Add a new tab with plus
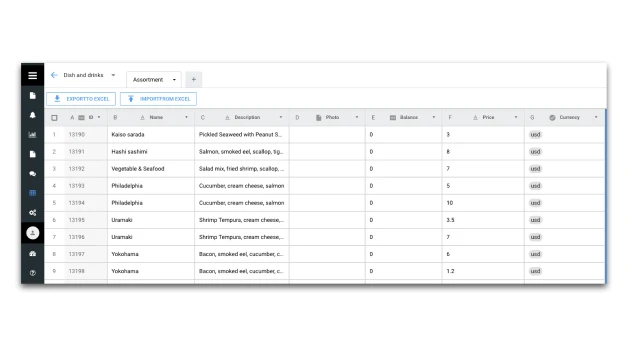Screen dimensions: 640x360 click(194, 80)
